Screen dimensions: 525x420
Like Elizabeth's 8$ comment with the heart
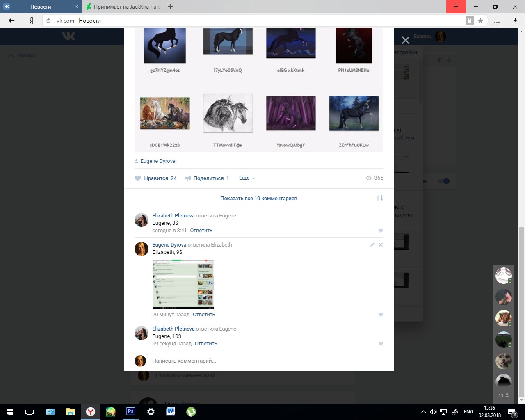coord(381,231)
